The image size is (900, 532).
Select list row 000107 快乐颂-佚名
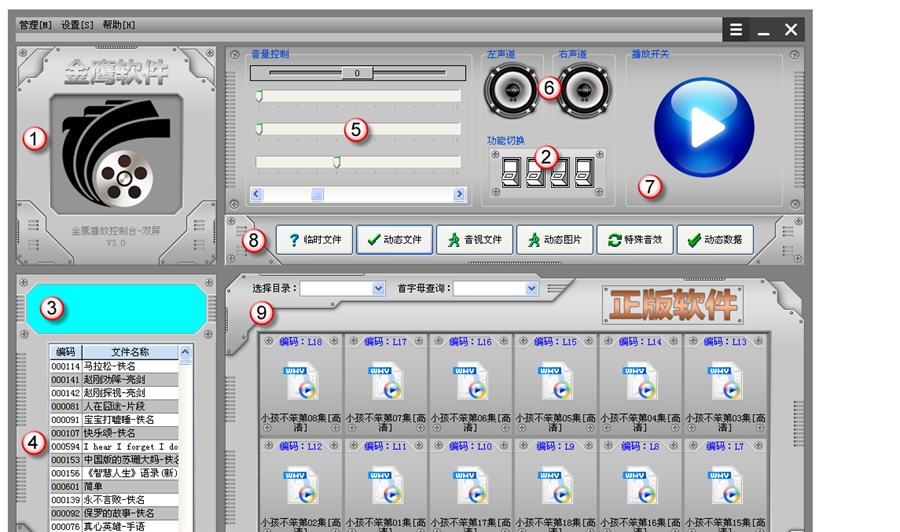click(115, 433)
